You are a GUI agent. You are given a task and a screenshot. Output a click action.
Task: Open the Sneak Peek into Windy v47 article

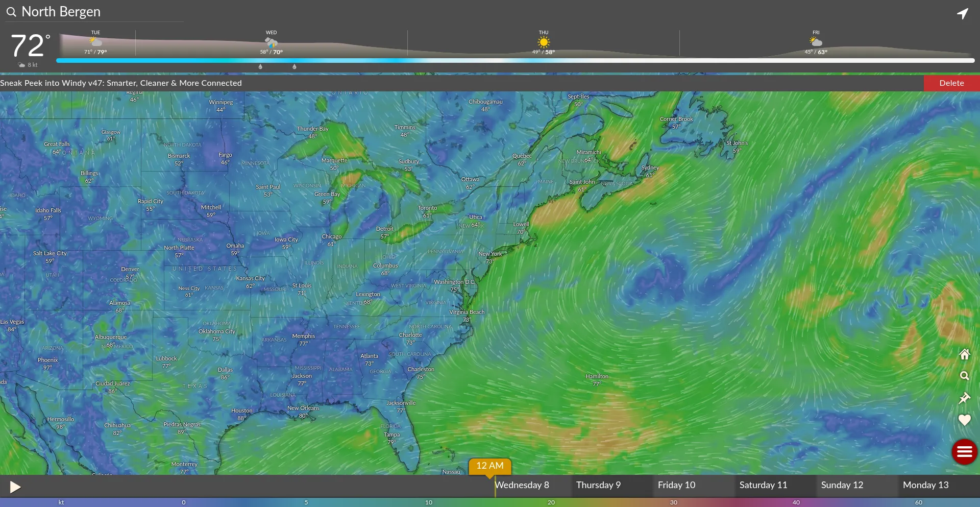121,83
